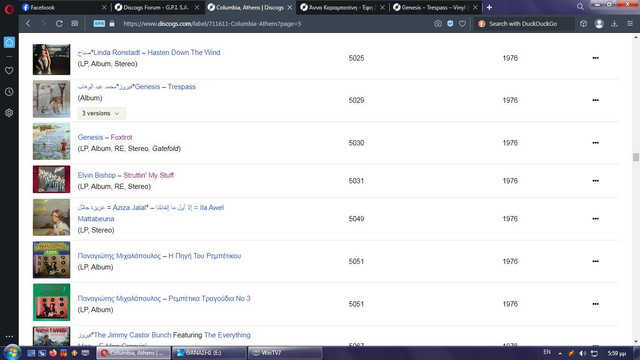Open The Jimmy Castor Bunch artist link

(132, 335)
